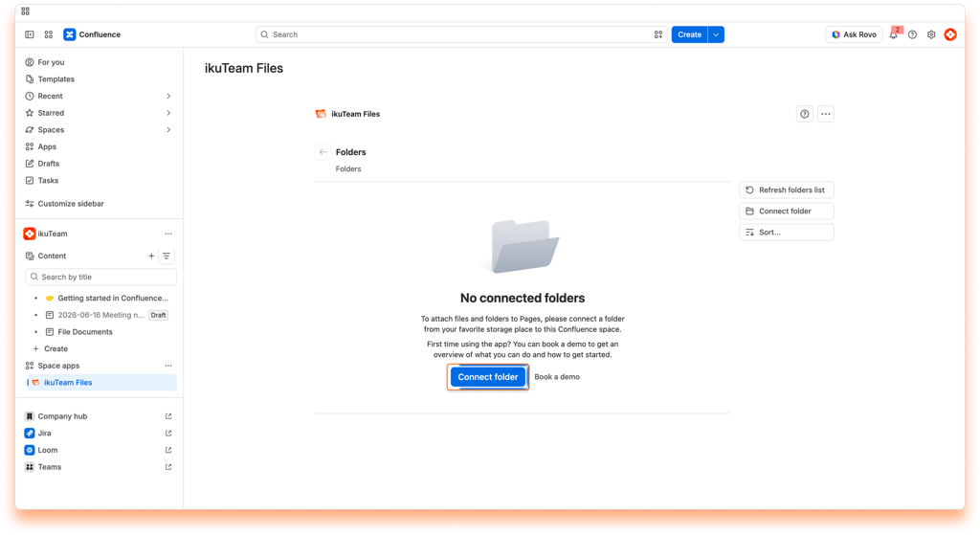Follow the Book a demo link

557,377
